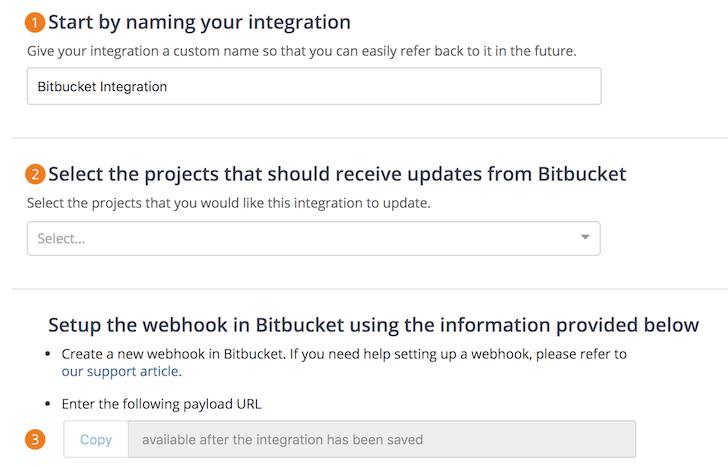
Task: Click the "Setup the webhook in Bitbucket" heading
Action: tap(373, 325)
